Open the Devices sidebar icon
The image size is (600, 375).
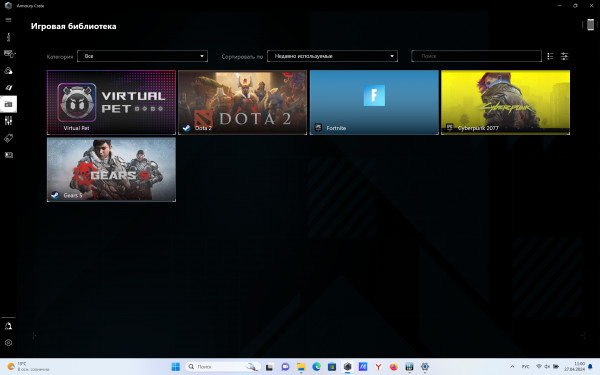[9, 54]
